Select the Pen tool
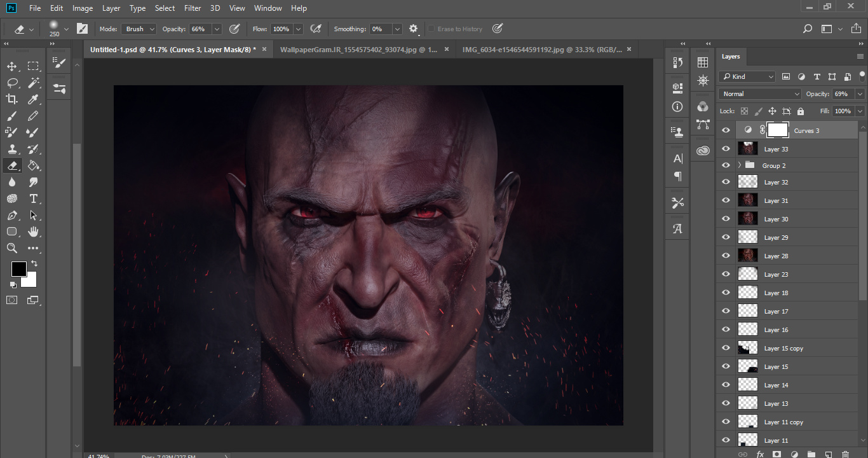This screenshot has width=868, height=458. click(x=11, y=215)
